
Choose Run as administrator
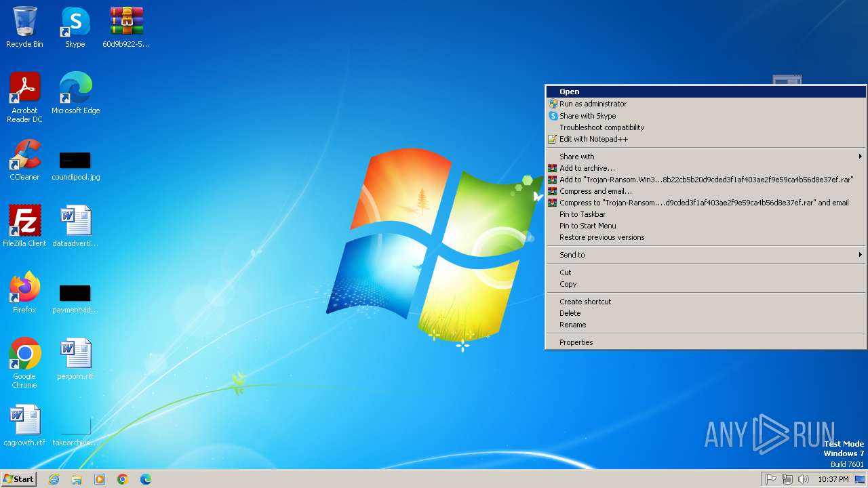point(706,104)
